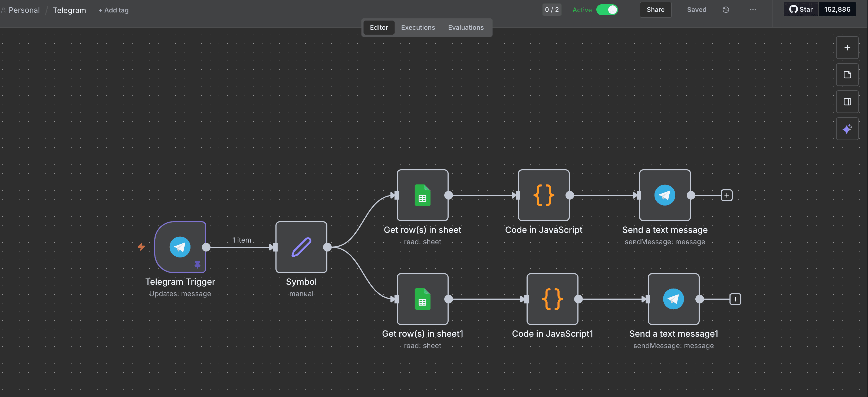
Task: Click the pinned data pin on Telegram Trigger
Action: point(198,264)
